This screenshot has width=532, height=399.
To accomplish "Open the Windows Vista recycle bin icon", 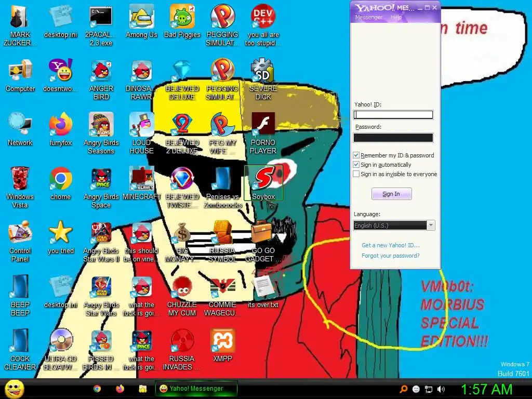I will coord(20,187).
